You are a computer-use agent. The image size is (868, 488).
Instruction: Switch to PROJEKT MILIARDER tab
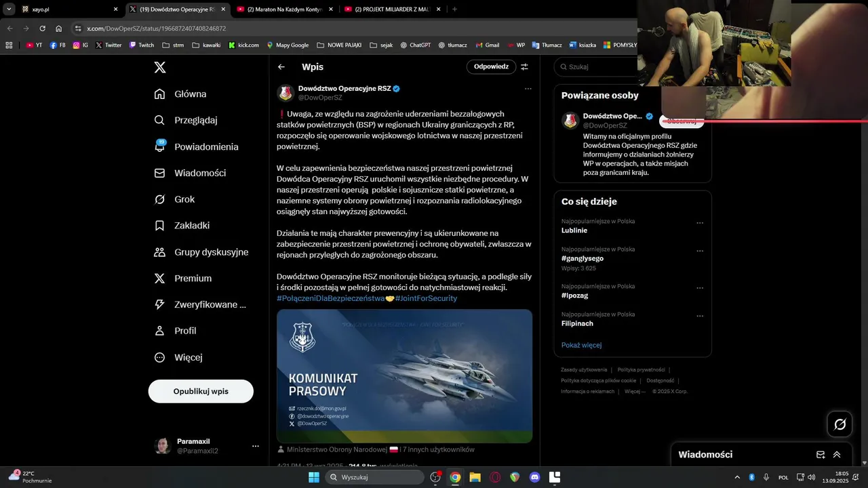pyautogui.click(x=392, y=9)
